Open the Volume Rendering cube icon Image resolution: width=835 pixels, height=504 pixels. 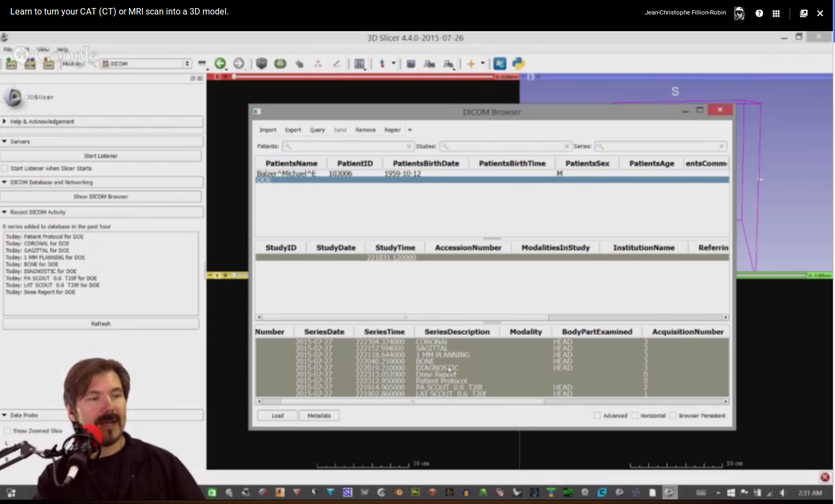262,63
